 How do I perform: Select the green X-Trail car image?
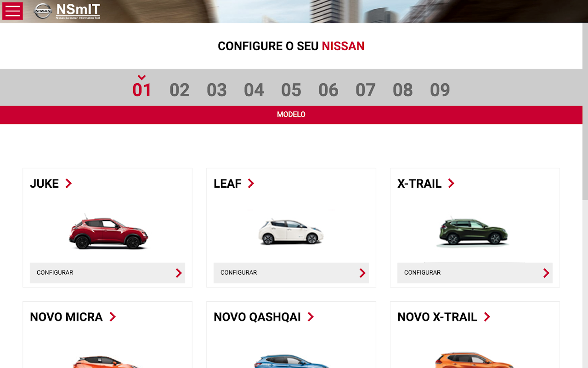[473, 231]
